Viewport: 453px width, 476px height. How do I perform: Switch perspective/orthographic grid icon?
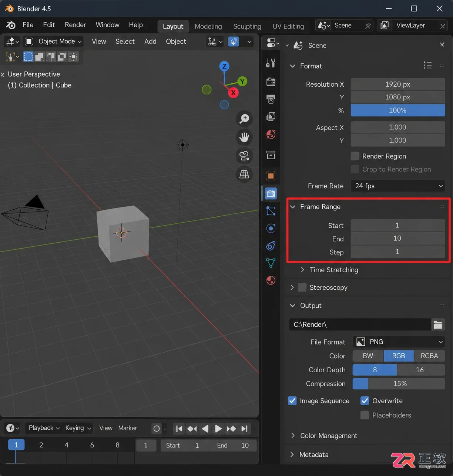[x=244, y=174]
